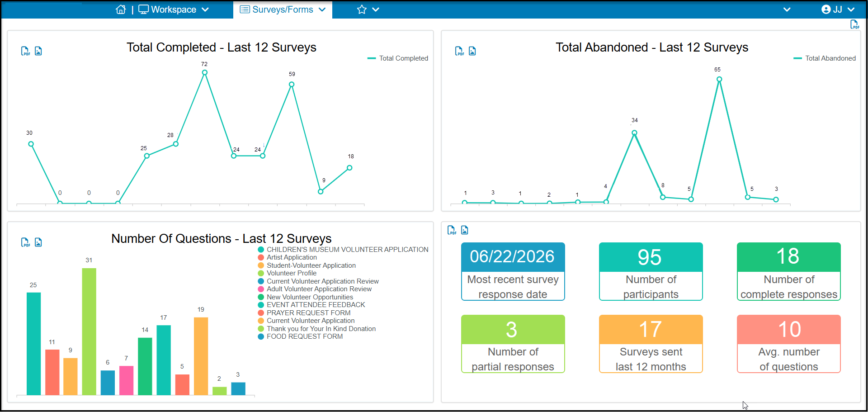Image resolution: width=868 pixels, height=412 pixels.
Task: Export Total Completed chart as image
Action: tap(38, 51)
